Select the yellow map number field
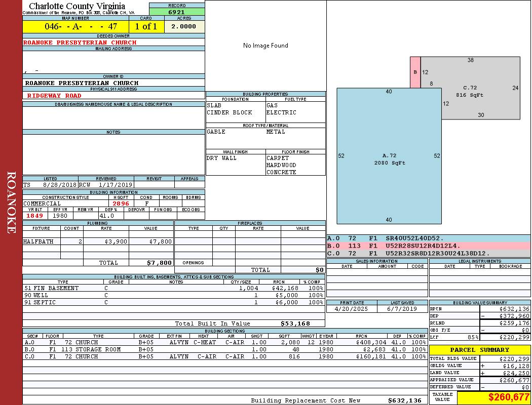Viewport: 532px width, 405px height. (75, 26)
